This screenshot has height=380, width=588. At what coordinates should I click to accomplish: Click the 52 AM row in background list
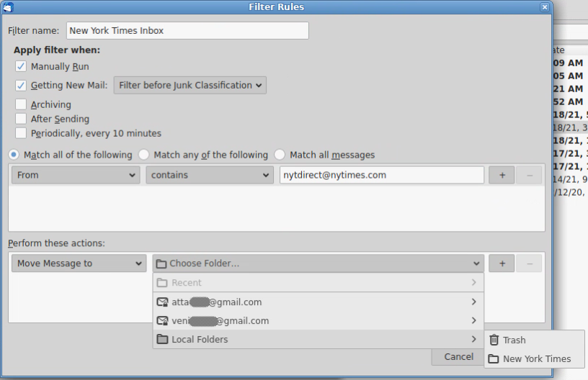571,101
